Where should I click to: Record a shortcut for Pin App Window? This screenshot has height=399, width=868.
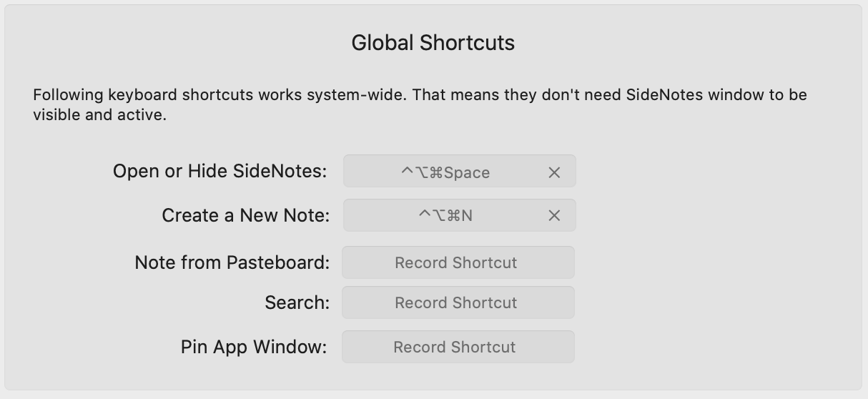pyautogui.click(x=458, y=347)
